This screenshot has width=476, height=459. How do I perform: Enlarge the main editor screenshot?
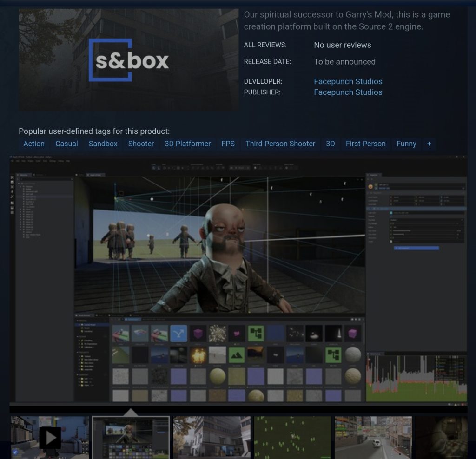[238, 280]
